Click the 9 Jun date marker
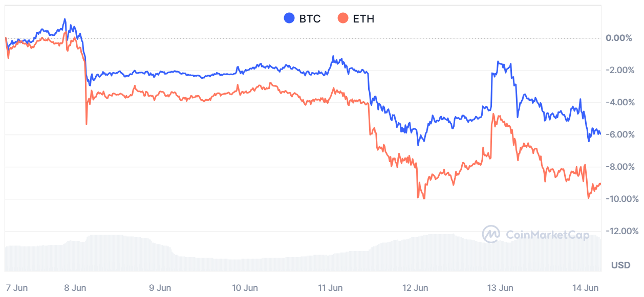Viewport: 644px width, 297px height. [x=160, y=287]
